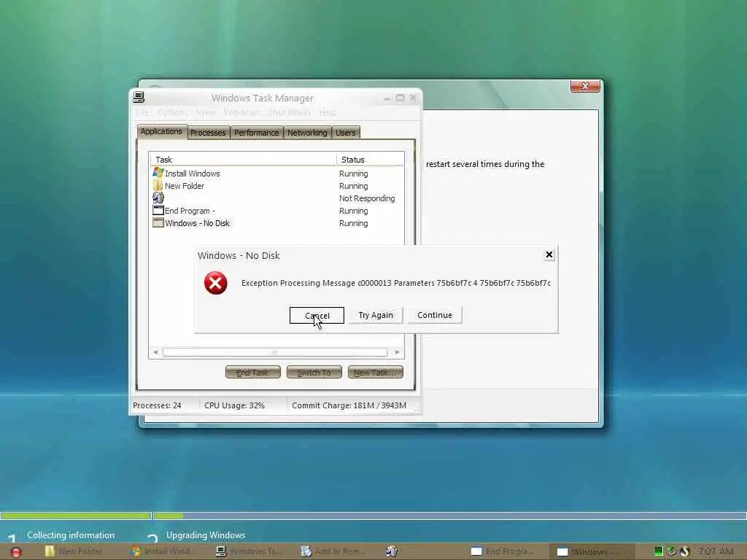Click the red error icon in No Disk dialog
This screenshot has height=560, width=747.
[215, 284]
